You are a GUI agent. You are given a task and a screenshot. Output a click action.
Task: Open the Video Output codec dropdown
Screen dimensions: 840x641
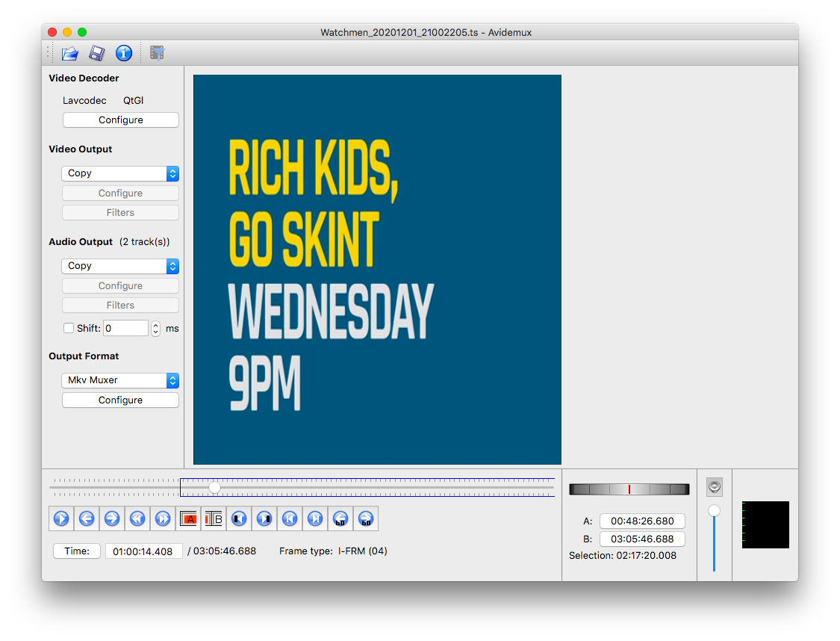coord(120,173)
